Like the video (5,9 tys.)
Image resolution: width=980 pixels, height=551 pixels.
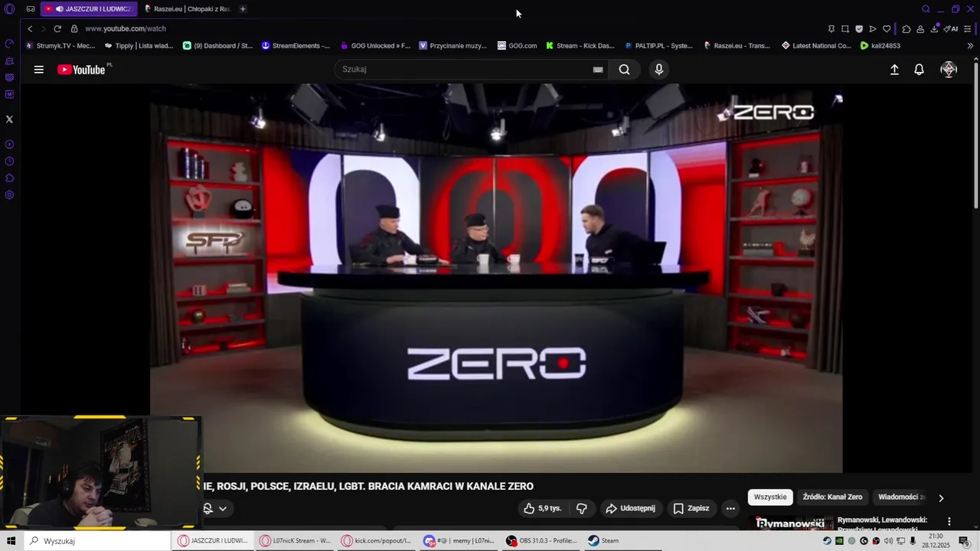(x=542, y=508)
